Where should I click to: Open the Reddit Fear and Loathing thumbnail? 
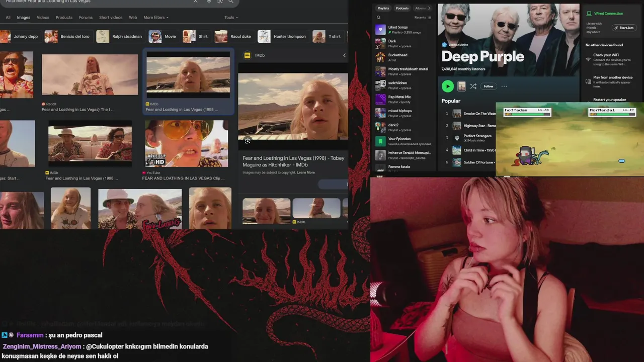90,74
